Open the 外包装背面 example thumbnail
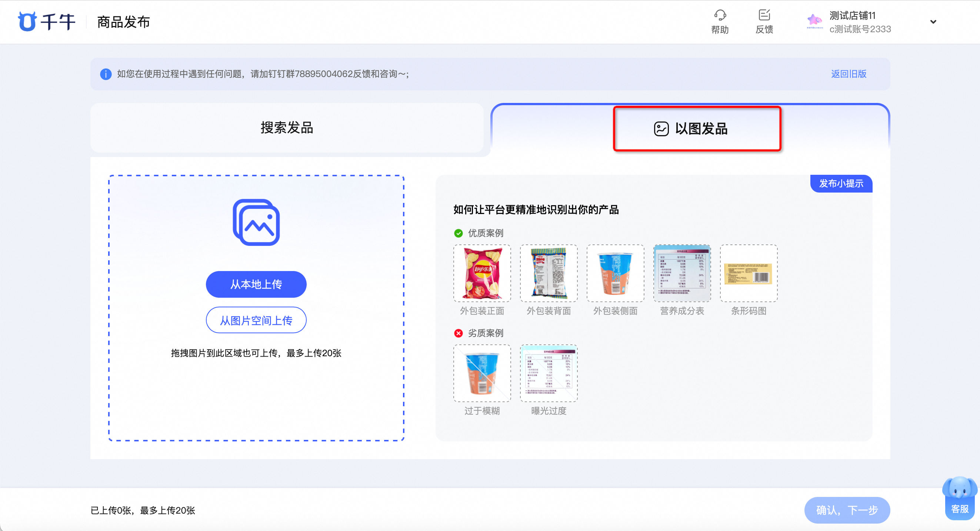Viewport: 980px width, 531px height. coord(549,273)
